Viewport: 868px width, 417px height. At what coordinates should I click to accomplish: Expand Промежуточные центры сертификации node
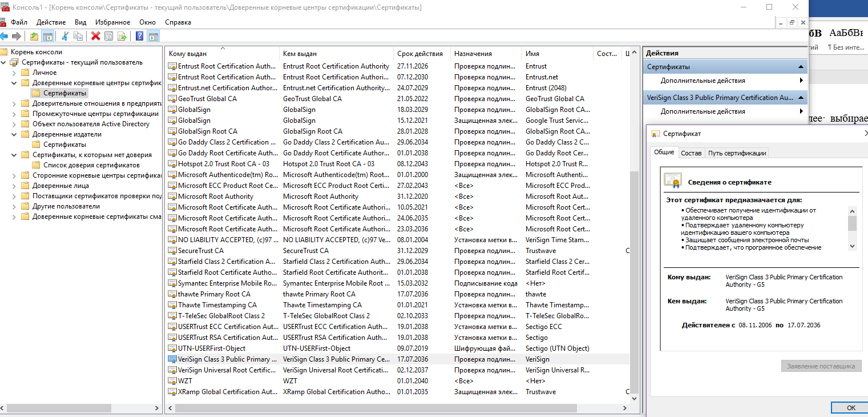[14, 114]
